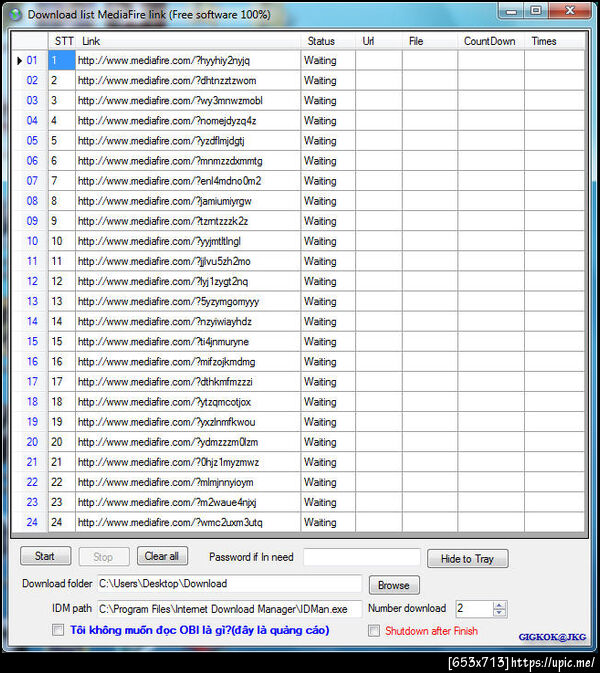Tick the 'Tôi không muốn đọc OBI' checkbox
The height and width of the screenshot is (673, 600).
58,630
